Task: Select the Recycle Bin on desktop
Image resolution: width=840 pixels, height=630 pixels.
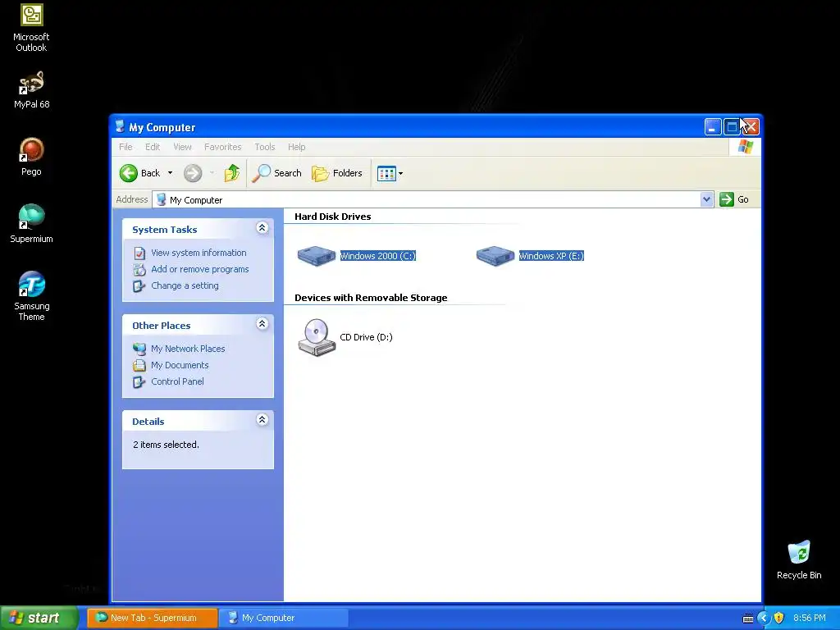Action: (x=799, y=559)
